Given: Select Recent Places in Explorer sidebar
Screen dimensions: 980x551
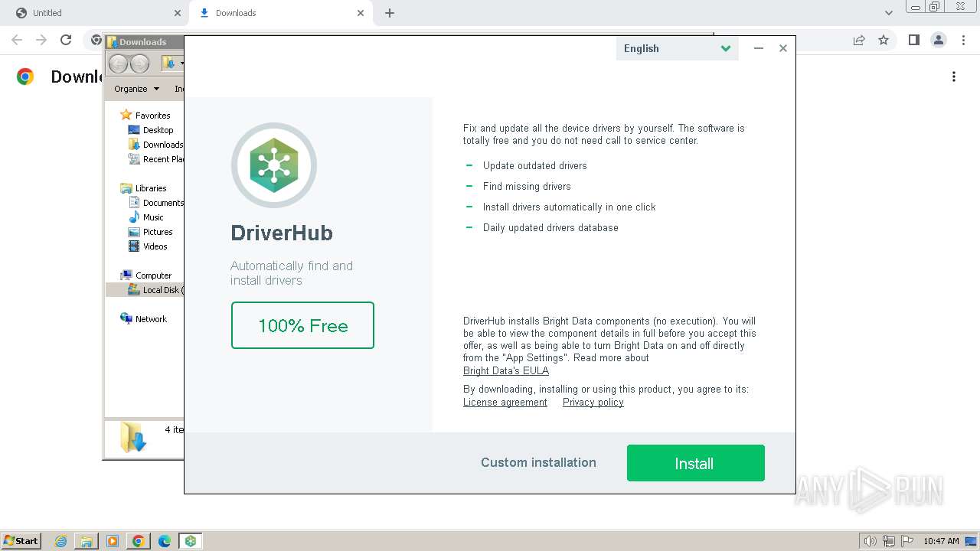Looking at the screenshot, I should tap(156, 159).
